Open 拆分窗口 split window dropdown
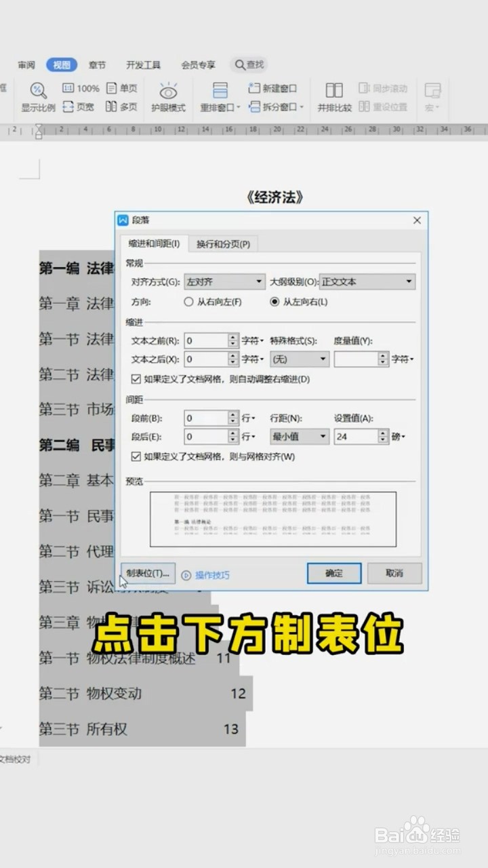Viewport: 488px width, 868px height. click(275, 107)
